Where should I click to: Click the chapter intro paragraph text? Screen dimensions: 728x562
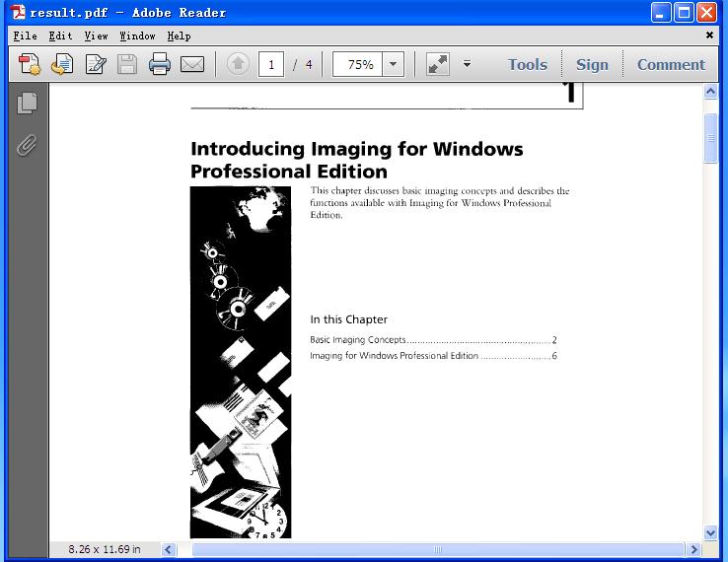tap(440, 203)
